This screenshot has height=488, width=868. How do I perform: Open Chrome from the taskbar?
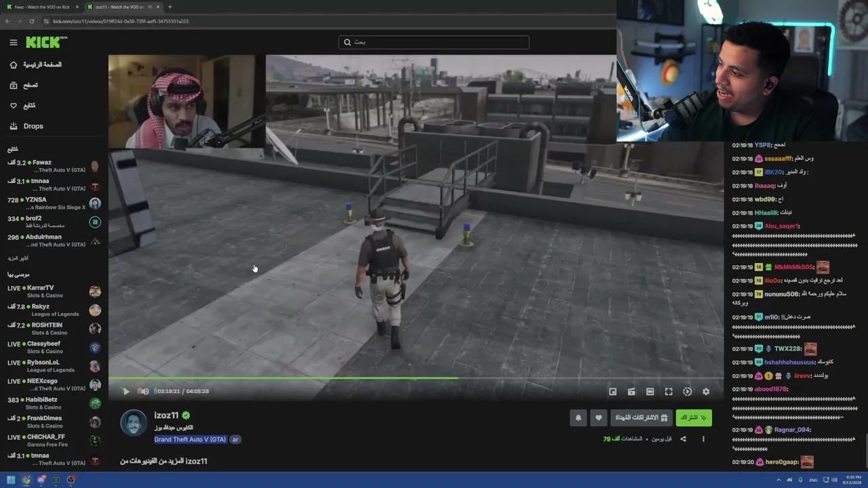(26, 480)
